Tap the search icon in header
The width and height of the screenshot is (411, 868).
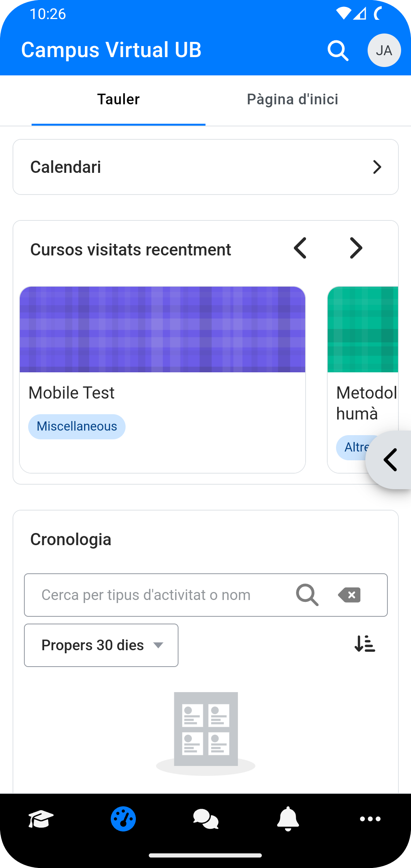[338, 51]
